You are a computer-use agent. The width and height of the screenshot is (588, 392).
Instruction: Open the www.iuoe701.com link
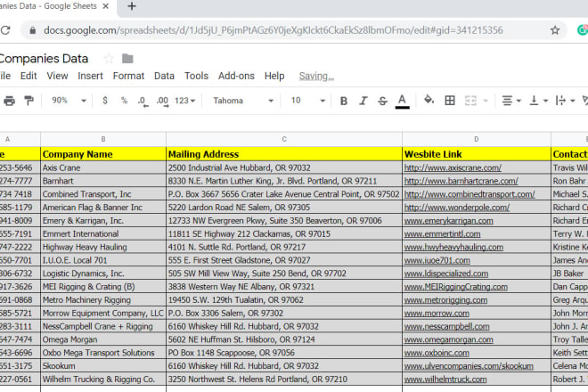437,260
